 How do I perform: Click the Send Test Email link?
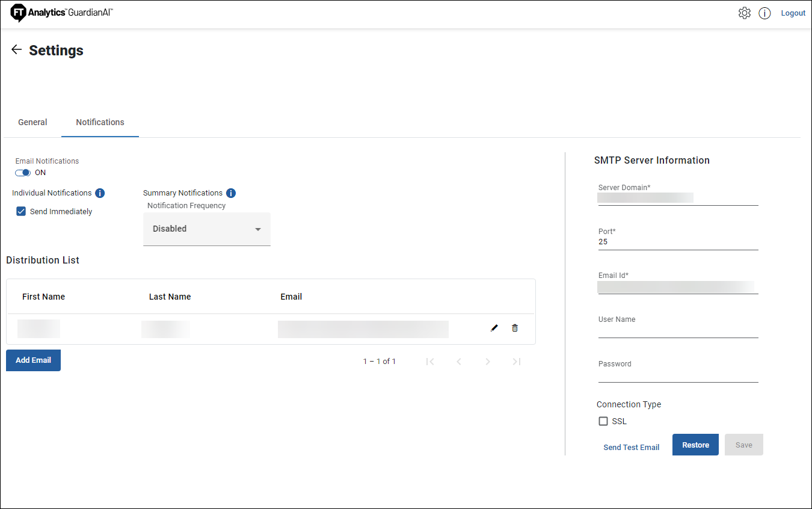(x=631, y=447)
